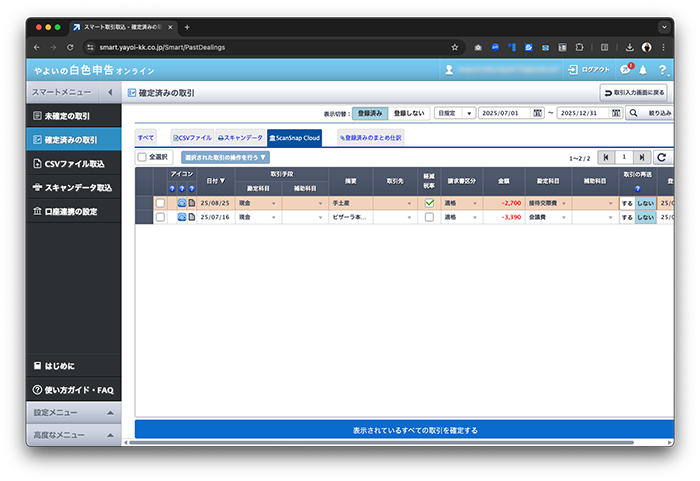Open CSVファイル取込 in sidebar
This screenshot has width=700, height=481.
click(74, 163)
